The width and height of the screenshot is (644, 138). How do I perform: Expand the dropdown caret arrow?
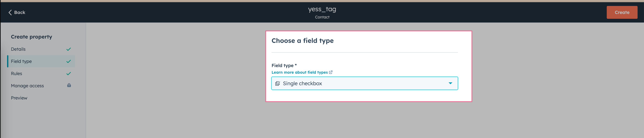(x=450, y=83)
